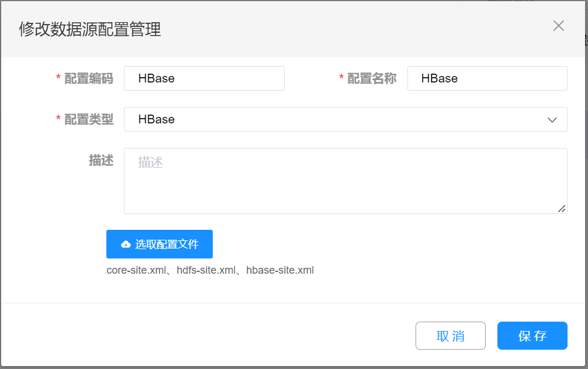
Task: Click inside the 描述 text area
Action: point(345,181)
